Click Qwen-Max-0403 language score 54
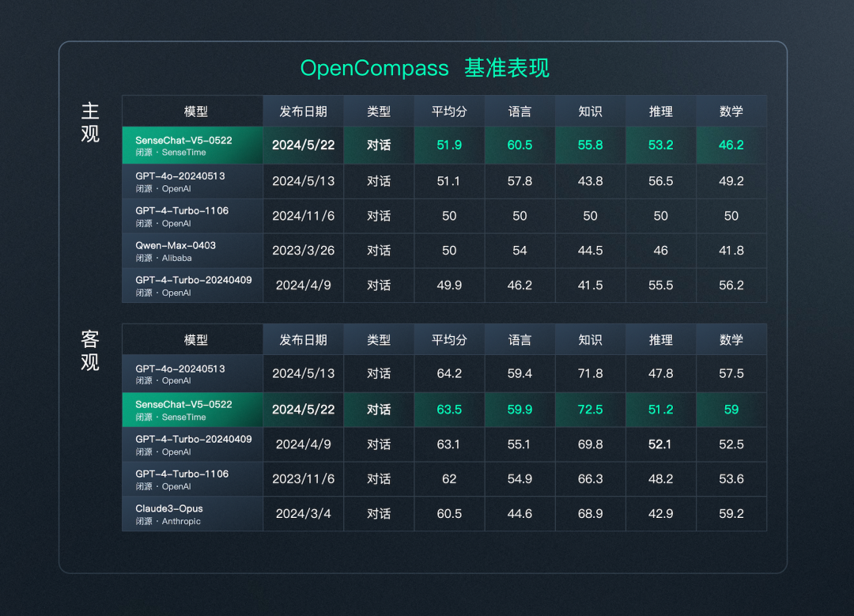The image size is (854, 616). [x=520, y=251]
